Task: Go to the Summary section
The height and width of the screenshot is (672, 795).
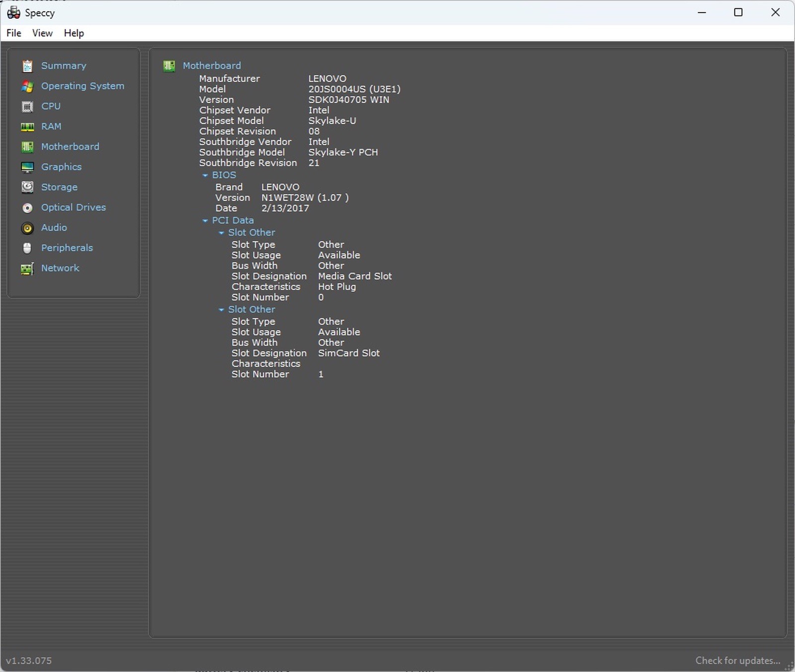Action: coord(64,66)
